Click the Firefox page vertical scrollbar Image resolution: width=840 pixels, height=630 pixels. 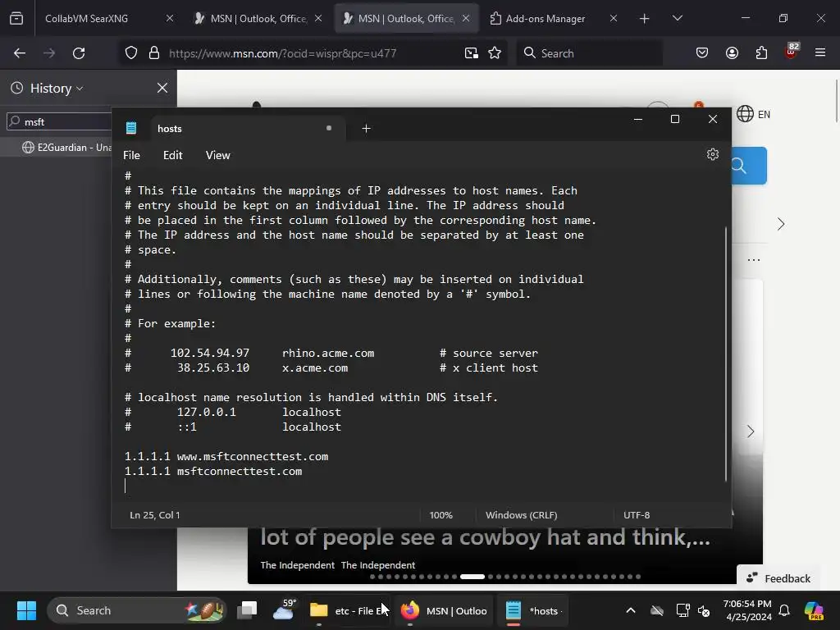tap(836, 102)
